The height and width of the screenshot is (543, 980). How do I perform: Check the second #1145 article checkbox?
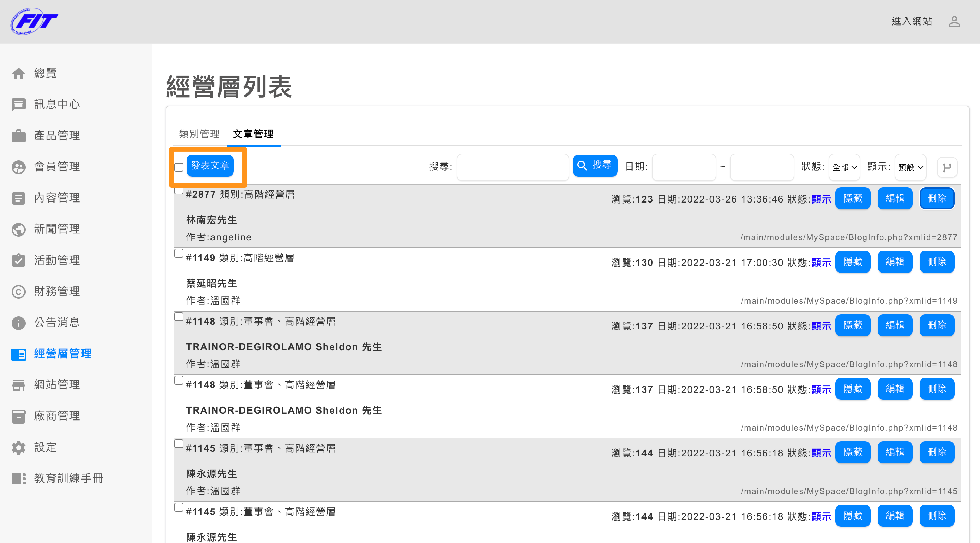[x=179, y=507]
